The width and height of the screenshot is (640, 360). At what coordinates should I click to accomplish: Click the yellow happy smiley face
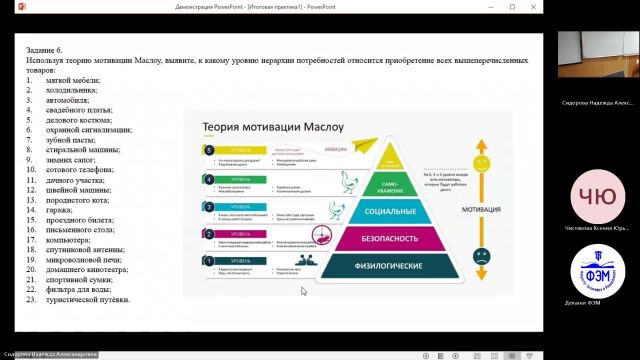point(482,164)
